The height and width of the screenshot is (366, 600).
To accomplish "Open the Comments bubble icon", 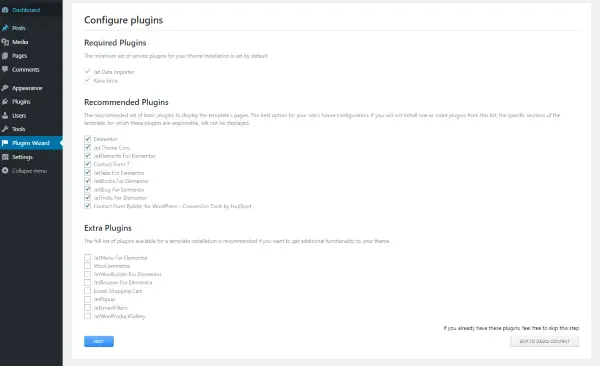I will tap(5, 69).
